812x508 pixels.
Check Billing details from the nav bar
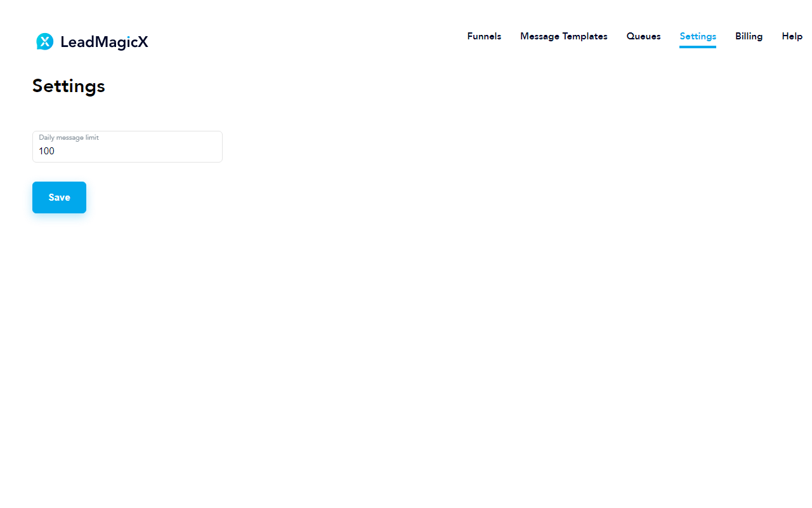(x=749, y=36)
